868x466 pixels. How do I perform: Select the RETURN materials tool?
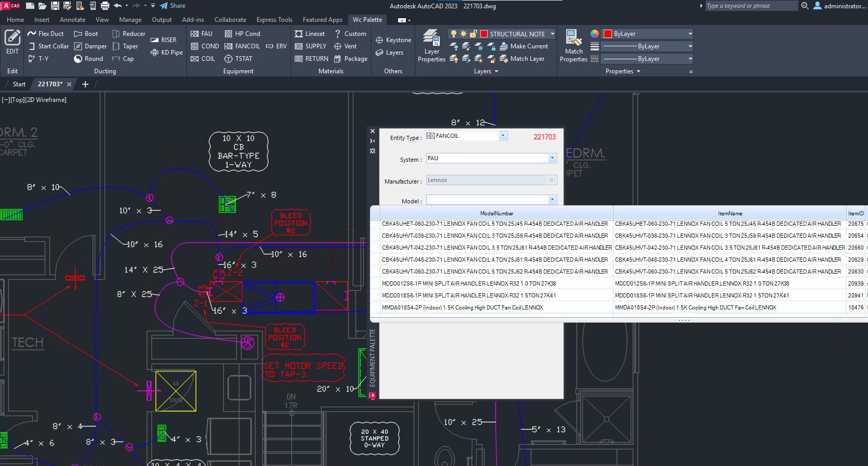(x=311, y=59)
